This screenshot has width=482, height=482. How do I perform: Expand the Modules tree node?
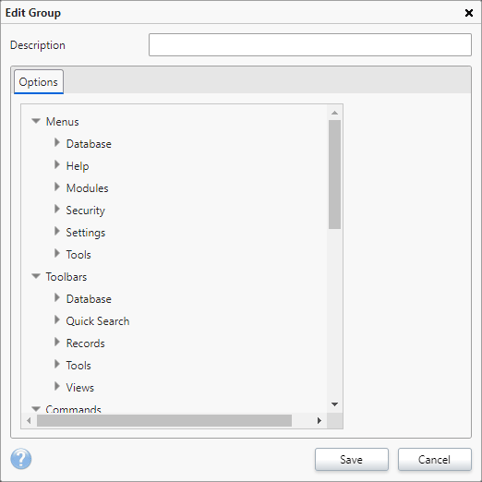57,187
